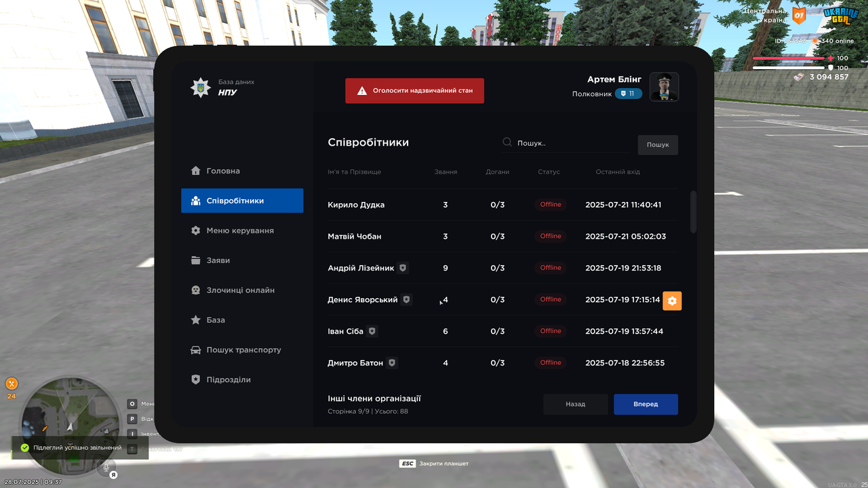Click the criminal face icon beside Злочинці онлайн
This screenshot has width=868, height=488.
pos(196,290)
